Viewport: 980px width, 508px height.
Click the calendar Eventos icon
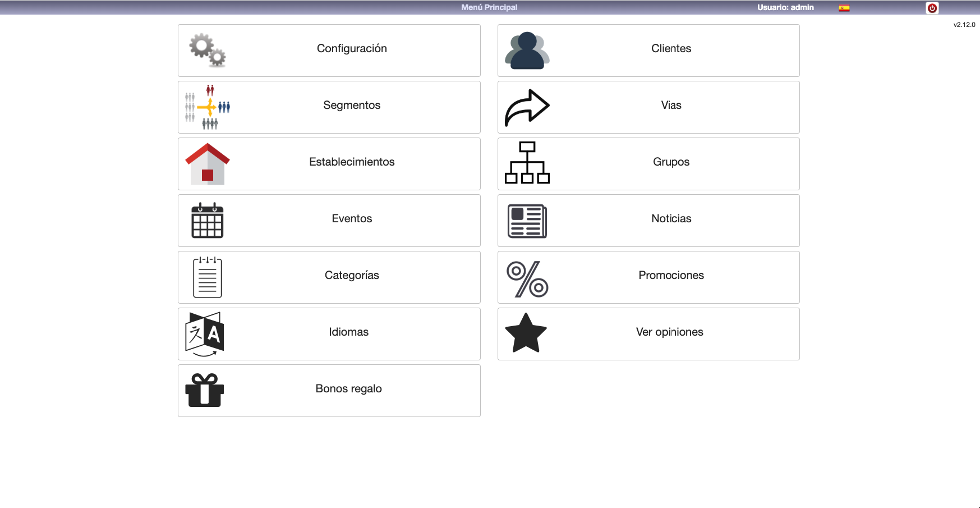208,221
